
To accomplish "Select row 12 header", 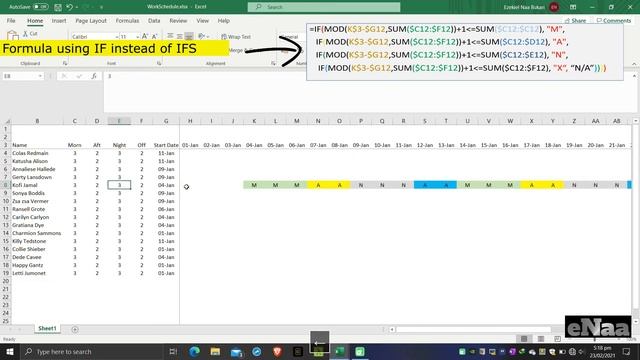I will pyautogui.click(x=6, y=217).
